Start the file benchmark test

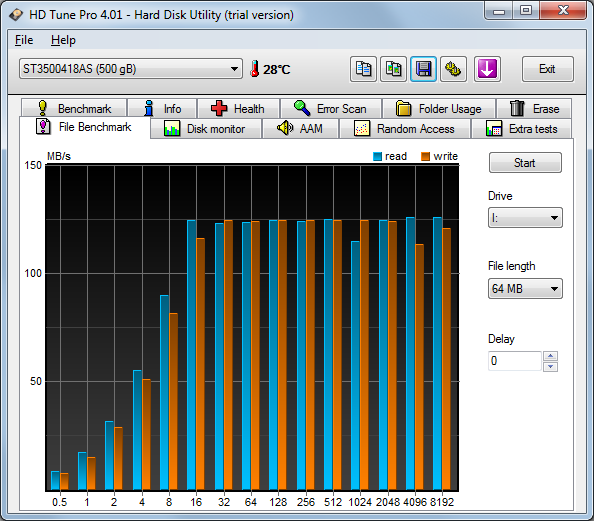(525, 163)
